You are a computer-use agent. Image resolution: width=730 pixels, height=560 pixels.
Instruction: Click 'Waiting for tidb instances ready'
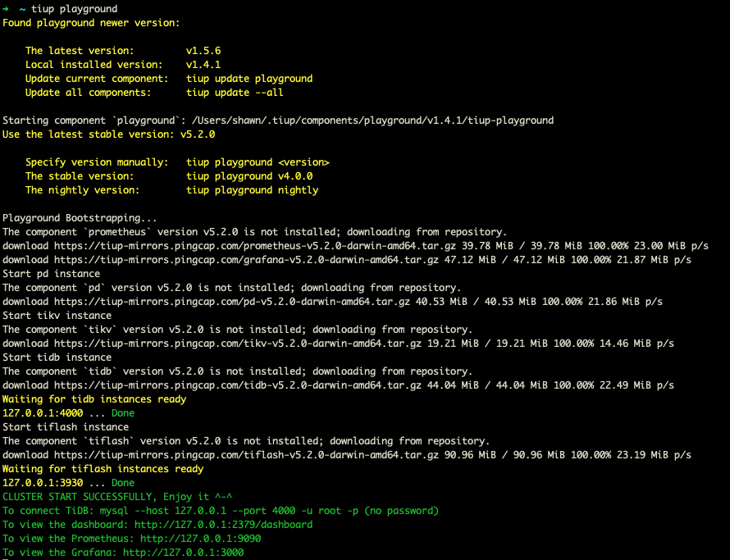tap(94, 399)
